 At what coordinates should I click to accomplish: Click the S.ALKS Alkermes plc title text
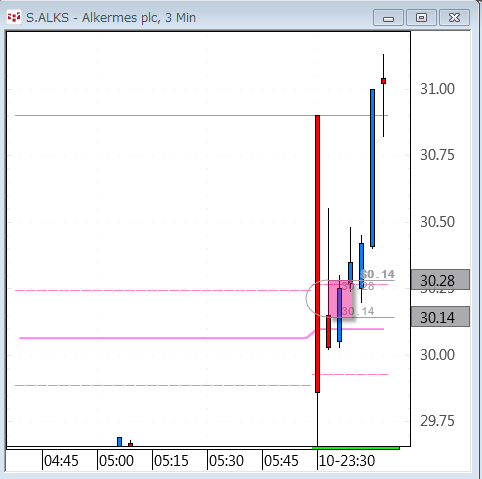pos(111,18)
